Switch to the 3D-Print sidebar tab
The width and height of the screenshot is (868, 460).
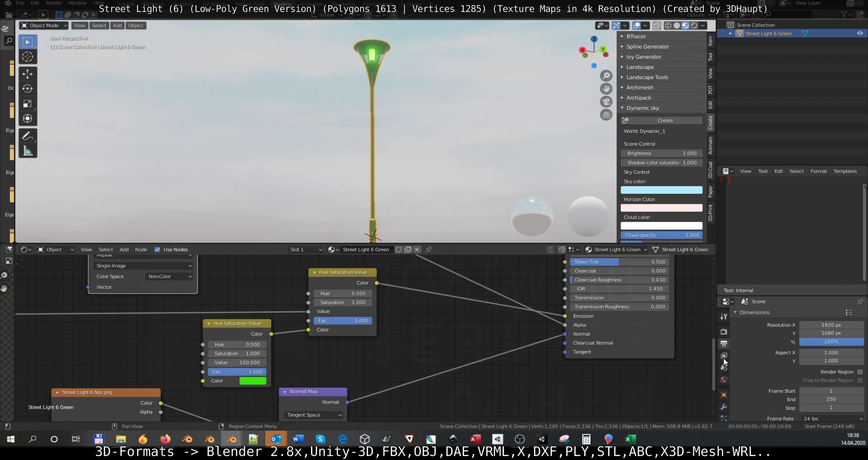710,213
